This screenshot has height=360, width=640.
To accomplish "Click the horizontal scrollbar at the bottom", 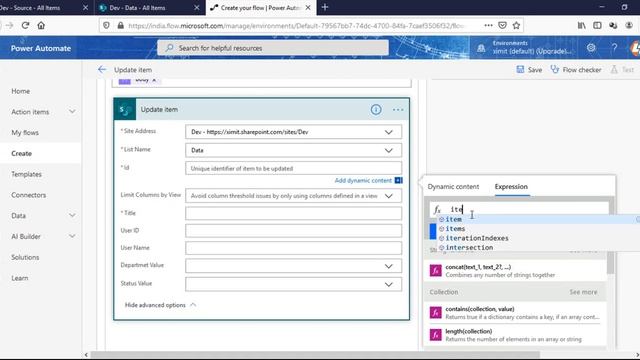I will coord(314,355).
